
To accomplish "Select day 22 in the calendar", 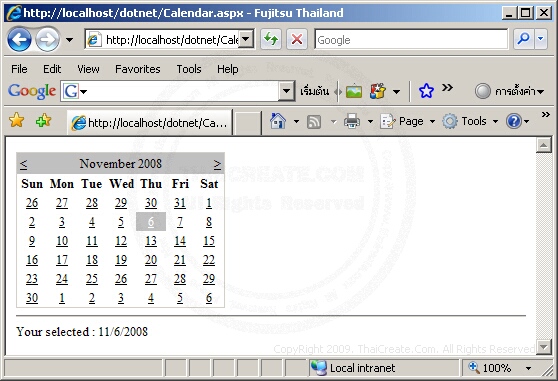I will tap(209, 260).
